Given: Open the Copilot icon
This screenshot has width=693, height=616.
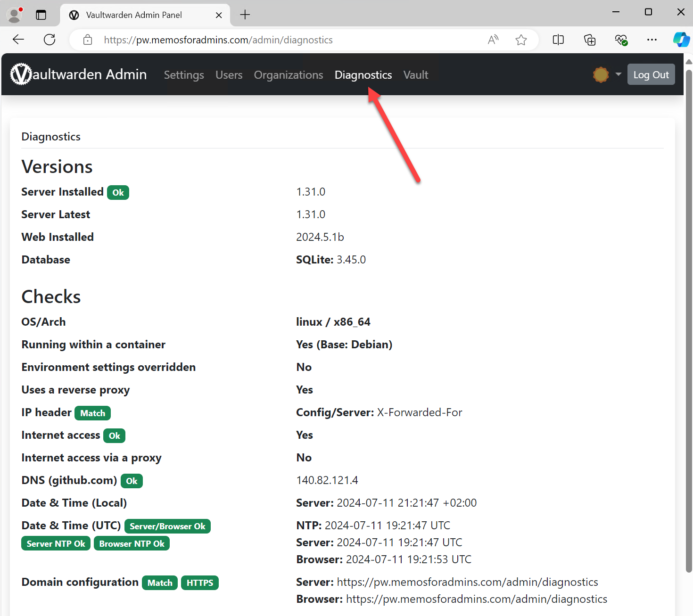Looking at the screenshot, I should click(x=681, y=40).
